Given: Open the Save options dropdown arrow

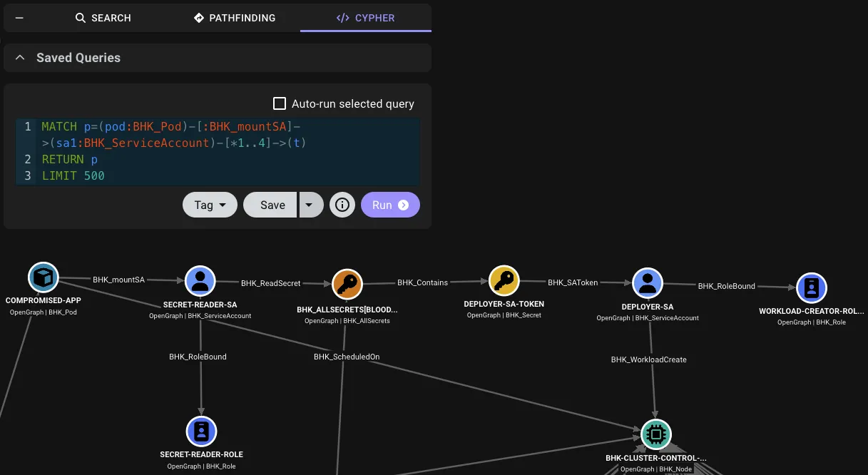Looking at the screenshot, I should tap(311, 205).
